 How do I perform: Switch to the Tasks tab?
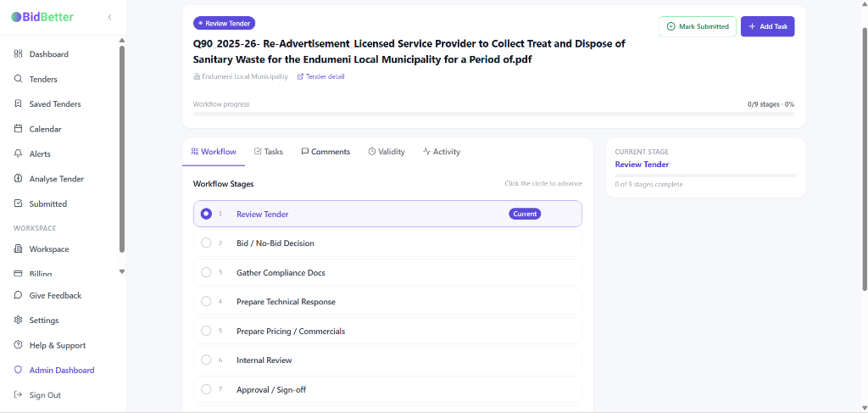pos(269,152)
